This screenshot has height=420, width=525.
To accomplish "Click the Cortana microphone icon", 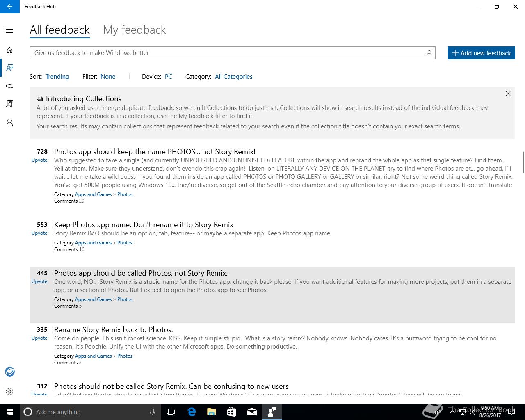I will (x=152, y=412).
